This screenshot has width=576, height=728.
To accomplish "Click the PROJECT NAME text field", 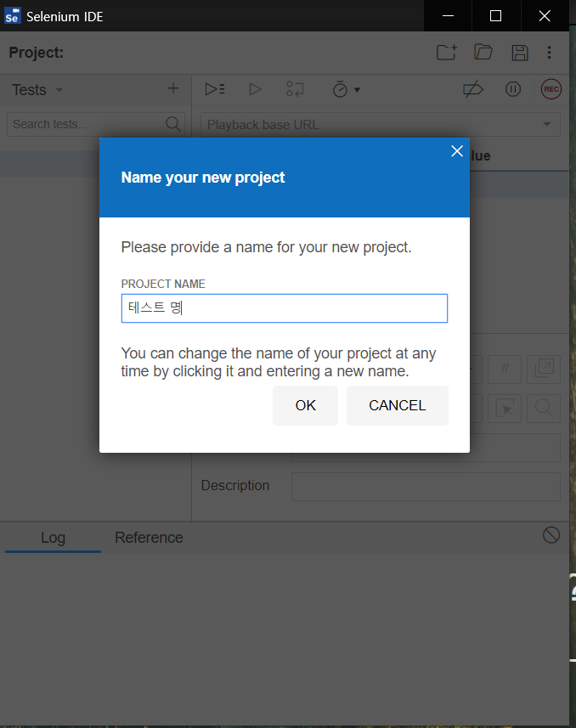I will tap(284, 308).
